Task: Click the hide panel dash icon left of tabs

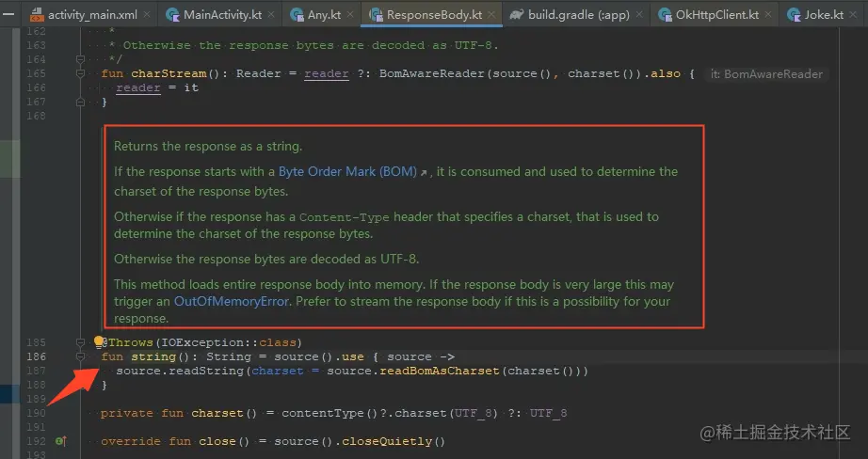Action: (8, 14)
